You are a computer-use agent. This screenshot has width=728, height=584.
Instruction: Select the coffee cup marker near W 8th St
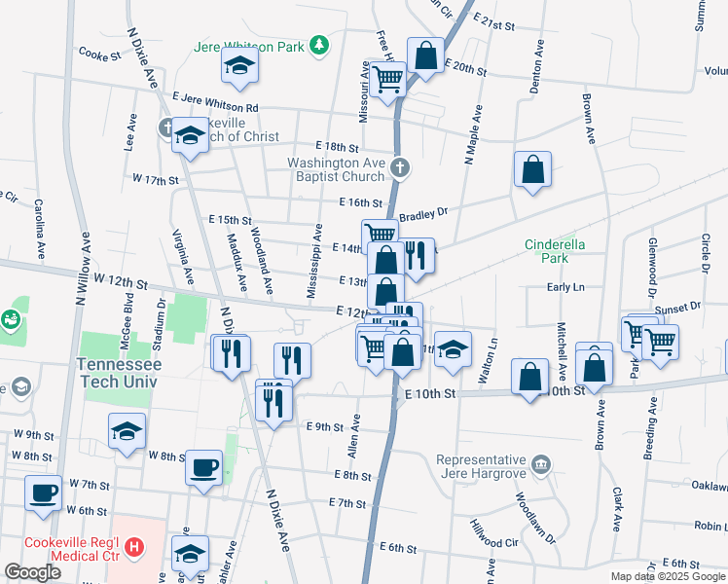[x=203, y=471]
